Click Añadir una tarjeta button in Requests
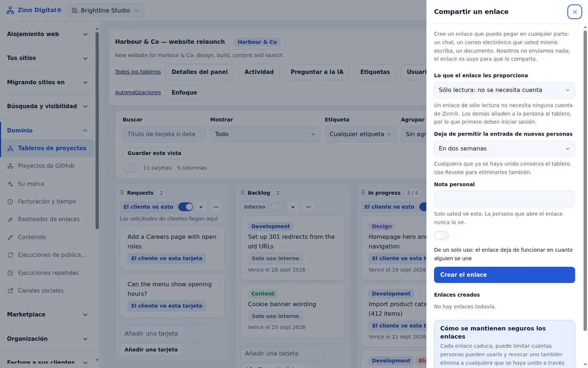Screen dimensions: 588x368 click(151, 350)
